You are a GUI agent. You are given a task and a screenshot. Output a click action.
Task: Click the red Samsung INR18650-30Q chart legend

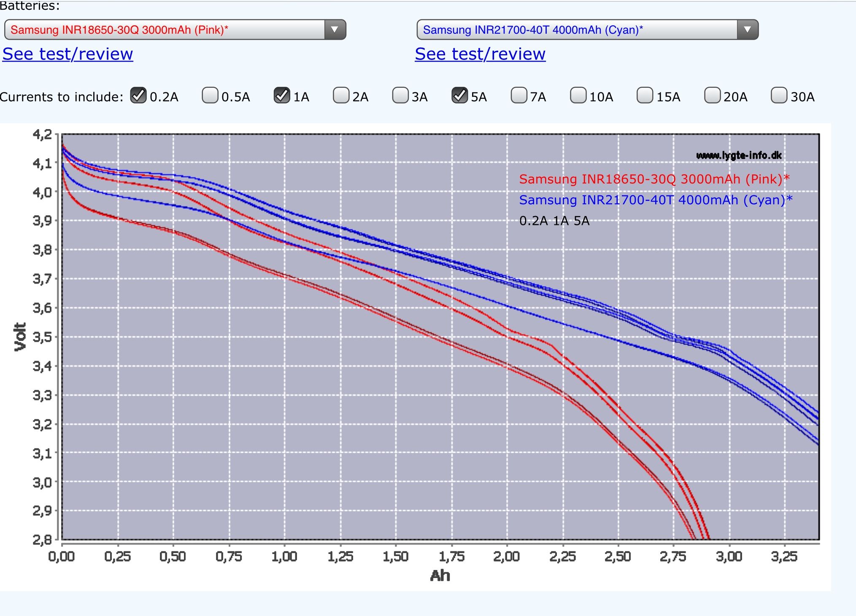coord(654,179)
